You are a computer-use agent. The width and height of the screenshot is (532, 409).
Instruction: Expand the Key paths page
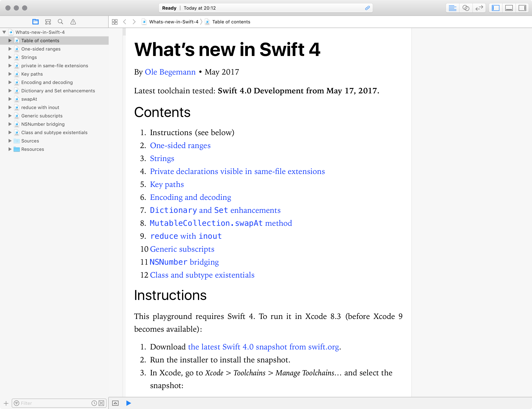point(10,74)
